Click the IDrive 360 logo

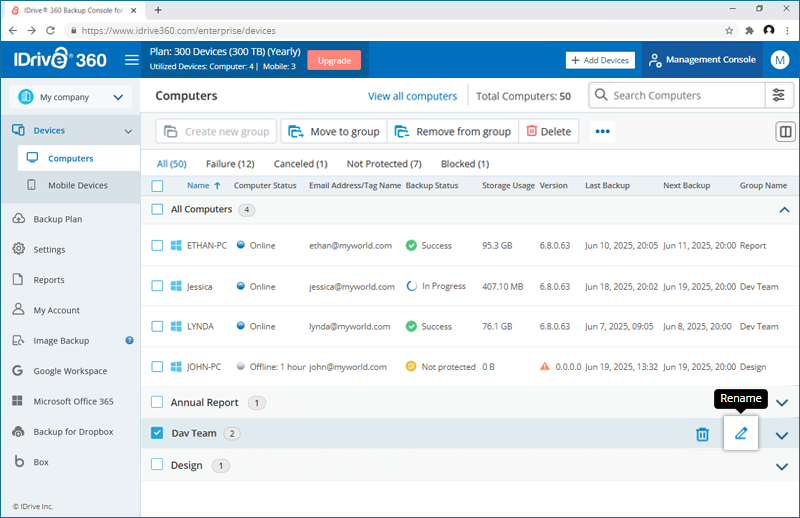(x=60, y=59)
